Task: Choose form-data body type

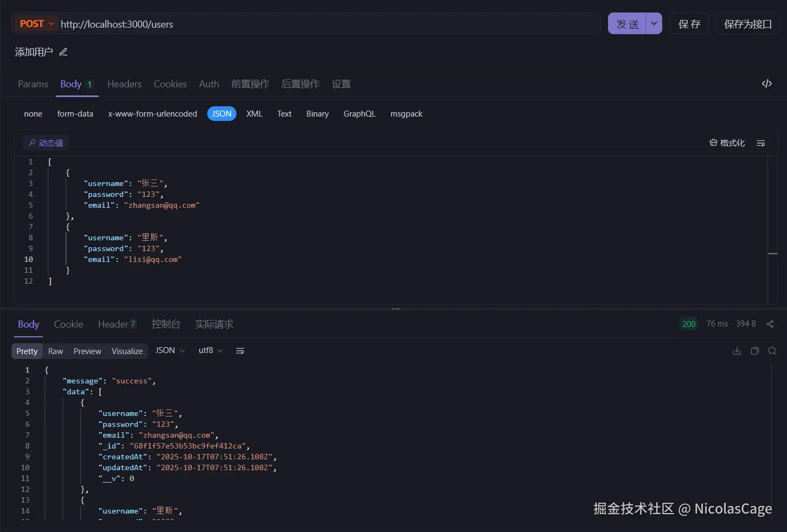Action: [x=75, y=114]
